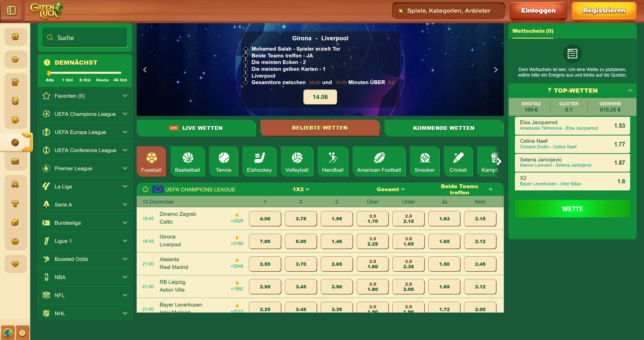The width and height of the screenshot is (644, 340).
Task: Open the 1X2 market dropdown
Action: [x=301, y=189]
